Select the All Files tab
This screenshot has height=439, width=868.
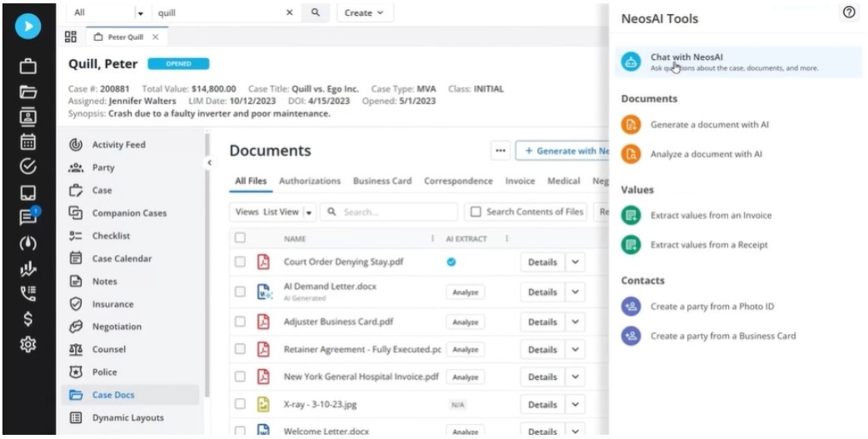tap(251, 181)
